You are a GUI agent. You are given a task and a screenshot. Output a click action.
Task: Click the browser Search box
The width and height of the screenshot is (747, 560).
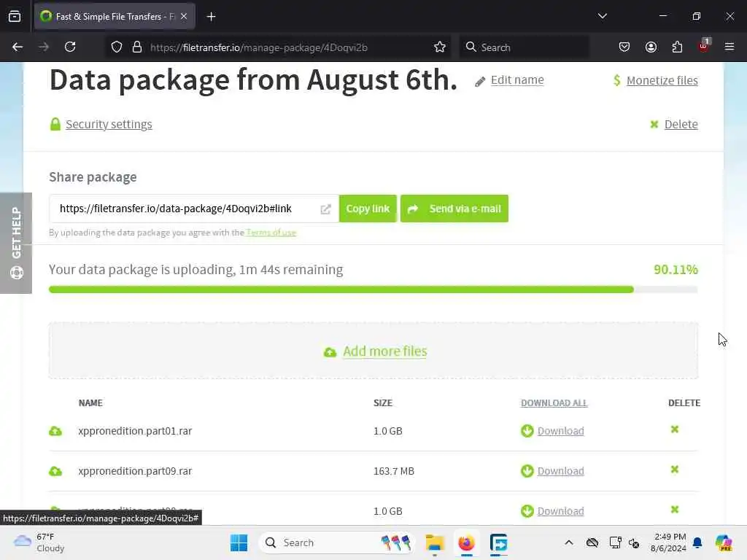(524, 47)
